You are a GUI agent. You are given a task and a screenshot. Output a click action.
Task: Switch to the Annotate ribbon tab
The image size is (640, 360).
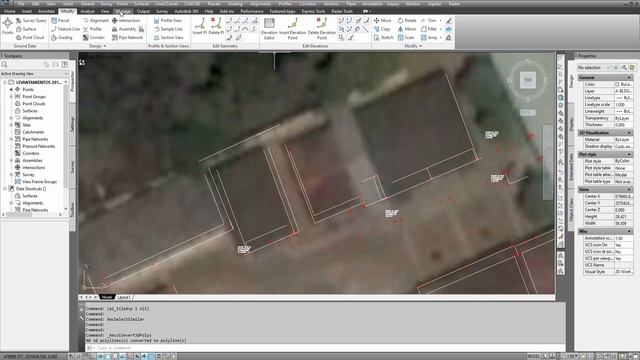(x=46, y=11)
